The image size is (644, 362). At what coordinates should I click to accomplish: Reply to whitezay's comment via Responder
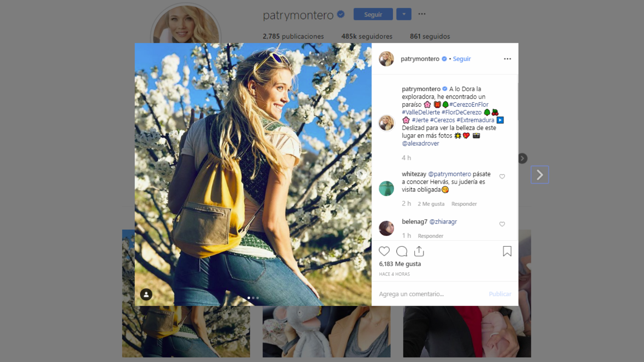click(x=464, y=204)
